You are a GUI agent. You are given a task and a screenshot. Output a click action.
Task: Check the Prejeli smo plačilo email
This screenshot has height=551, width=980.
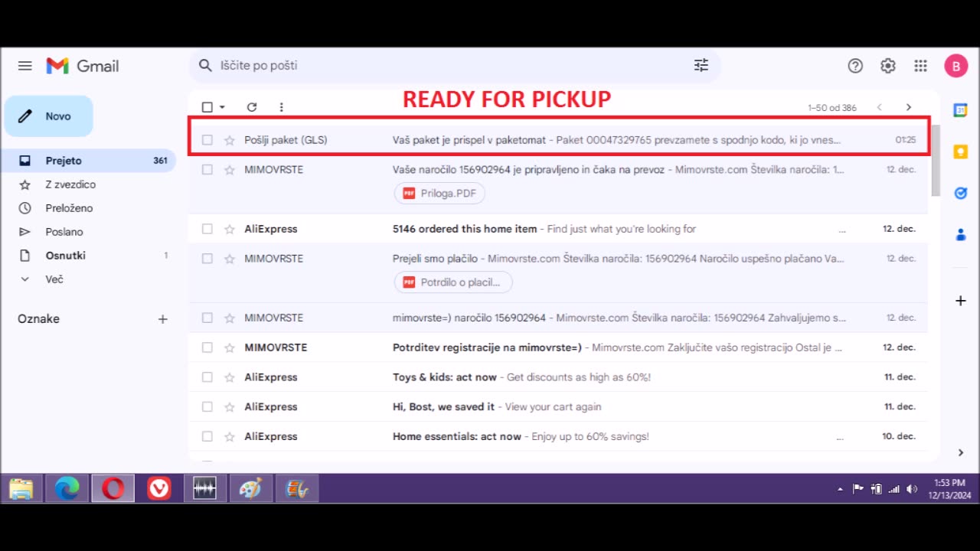pyautogui.click(x=207, y=259)
